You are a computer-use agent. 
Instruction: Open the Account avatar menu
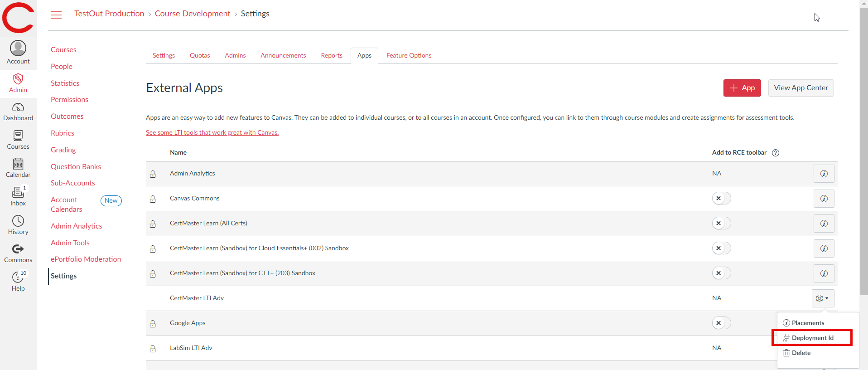point(18,52)
